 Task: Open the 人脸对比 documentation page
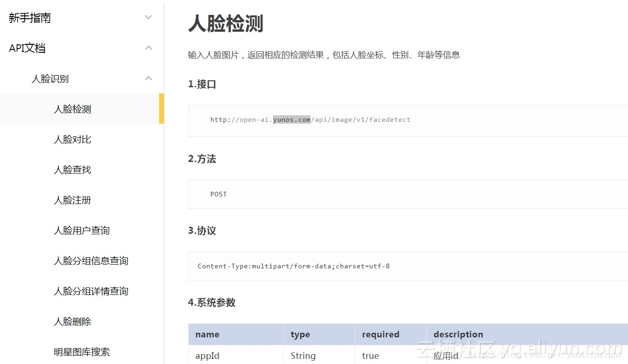pos(72,139)
